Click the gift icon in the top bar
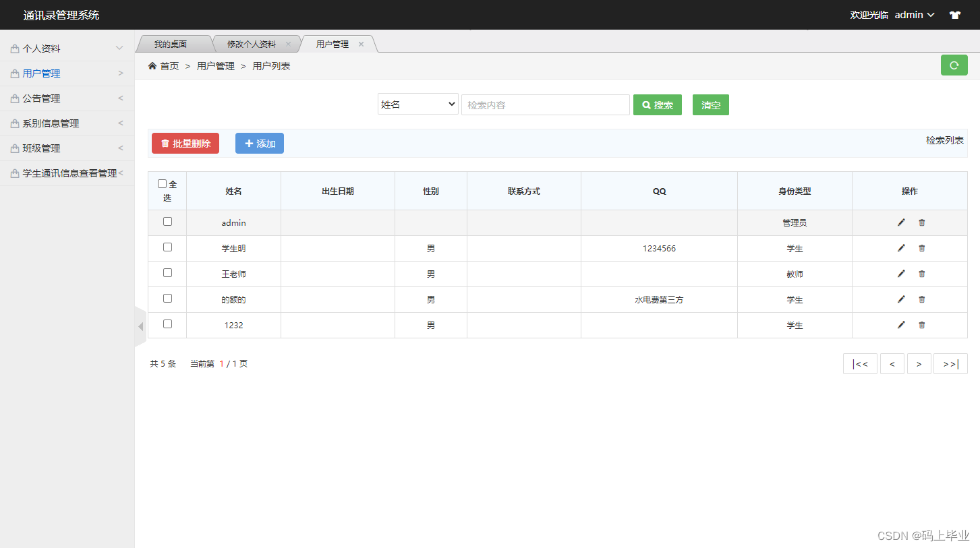The image size is (980, 548). [x=954, y=14]
